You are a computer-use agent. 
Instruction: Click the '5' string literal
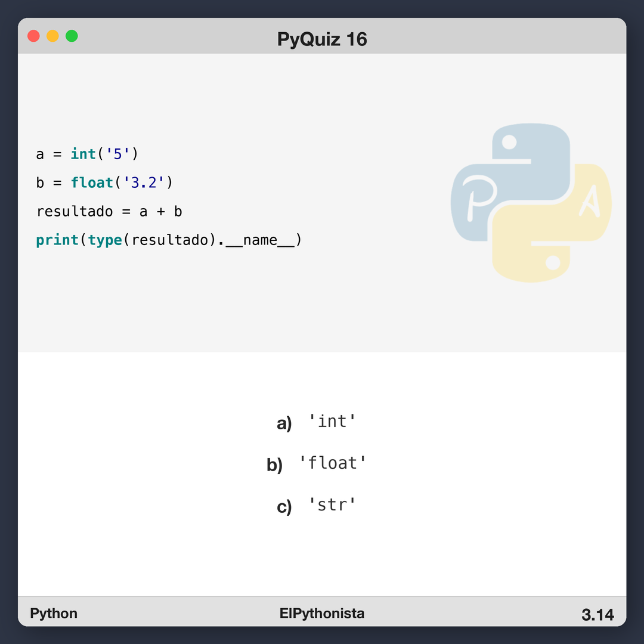(x=117, y=154)
